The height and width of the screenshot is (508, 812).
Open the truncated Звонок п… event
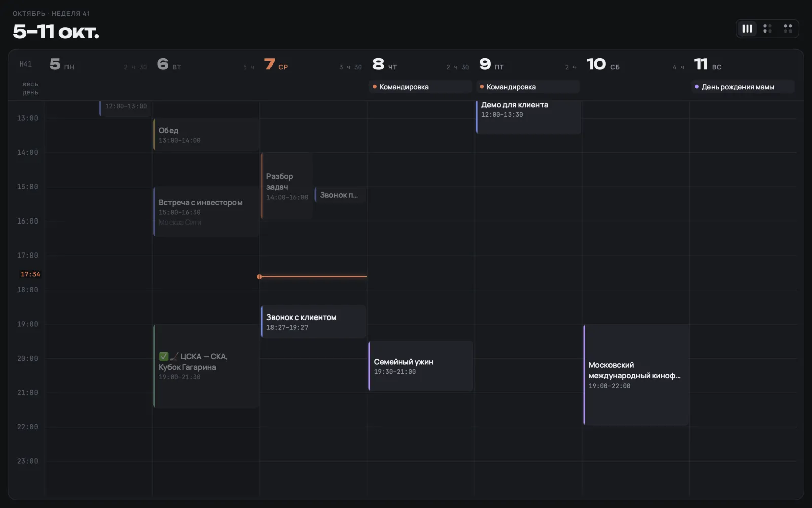coord(340,195)
